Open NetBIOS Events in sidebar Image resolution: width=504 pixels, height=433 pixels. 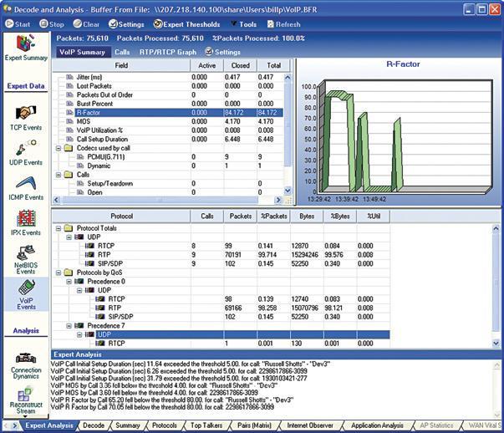pos(26,260)
